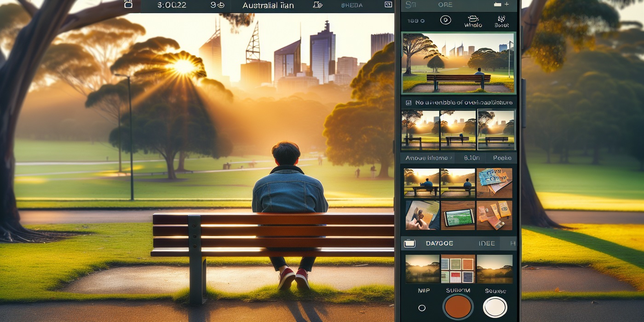Pick the large orange-brown color circle
The width and height of the screenshot is (644, 322).
(458, 306)
